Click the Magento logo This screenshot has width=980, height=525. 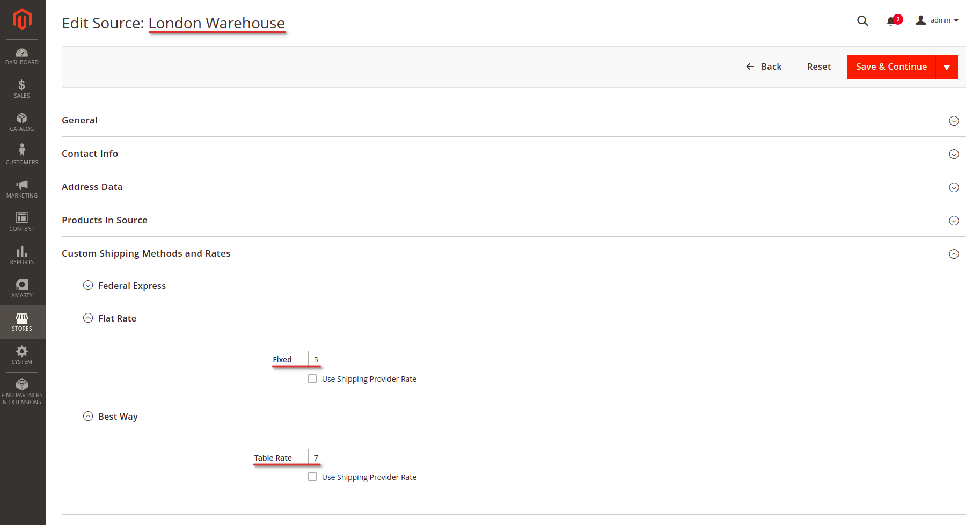pos(22,19)
